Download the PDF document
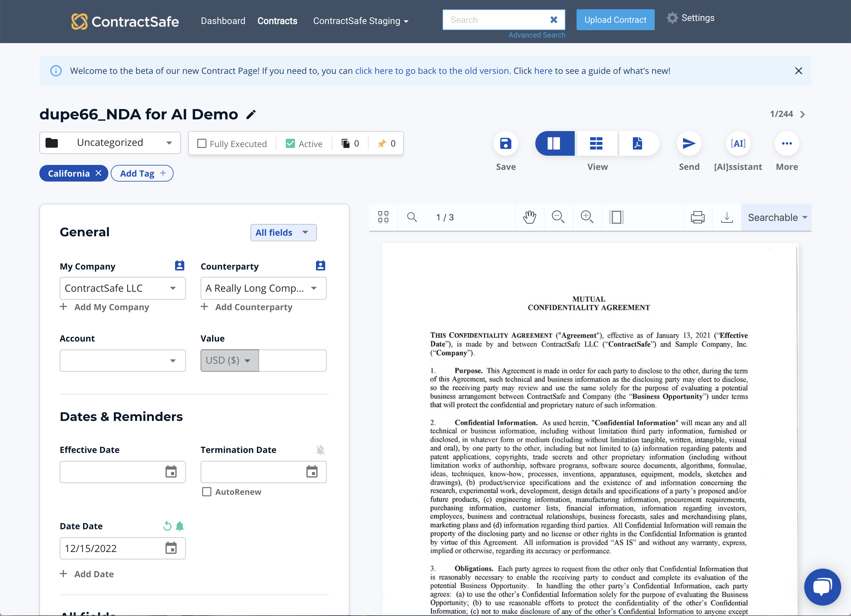 click(727, 217)
